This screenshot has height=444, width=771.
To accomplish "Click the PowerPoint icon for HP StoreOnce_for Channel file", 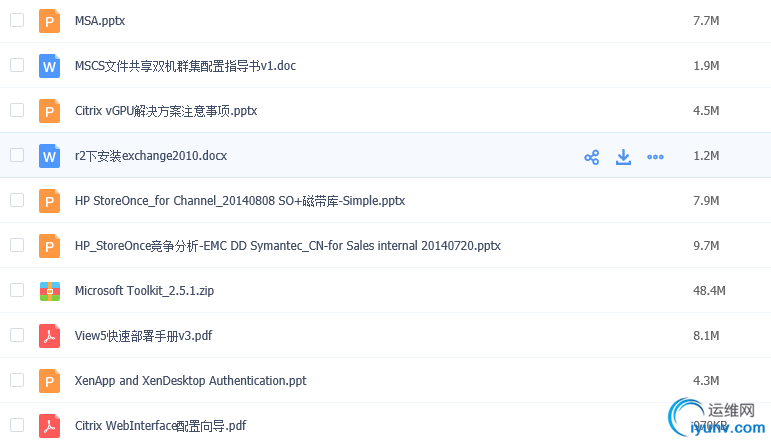I will pyautogui.click(x=49, y=201).
